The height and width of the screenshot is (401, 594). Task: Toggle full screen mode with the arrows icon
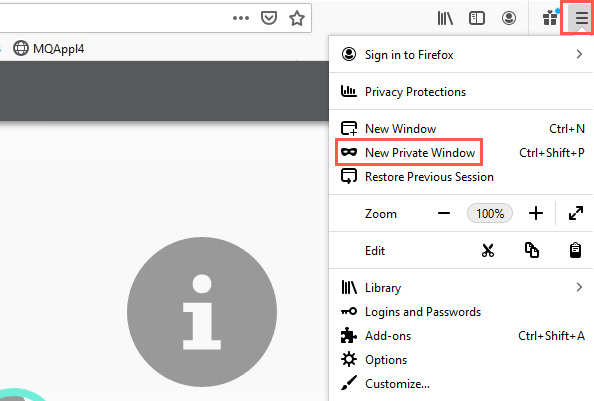pos(576,213)
